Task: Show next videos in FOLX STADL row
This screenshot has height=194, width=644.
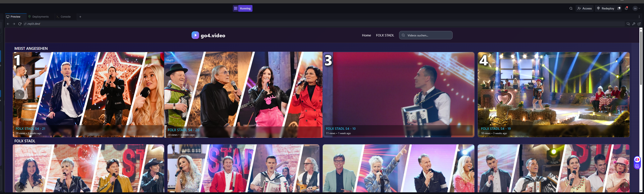Action: click(x=625, y=187)
